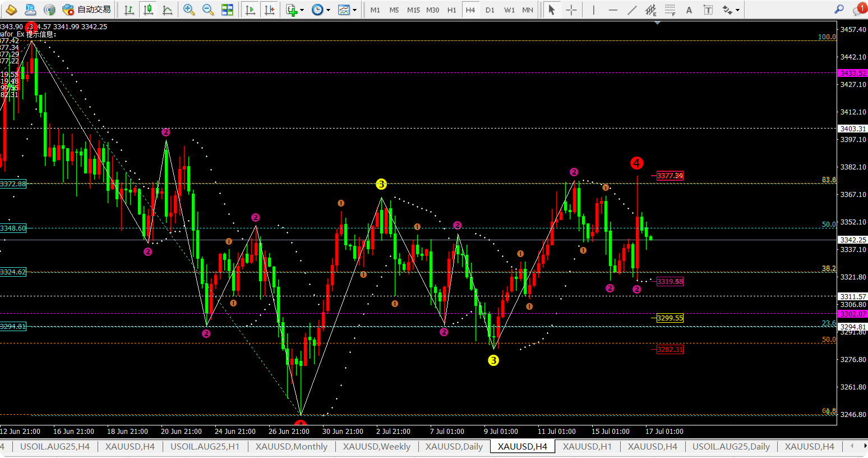Click the red 3282.31 price label
Screen dimensions: 868x458
(x=670, y=350)
